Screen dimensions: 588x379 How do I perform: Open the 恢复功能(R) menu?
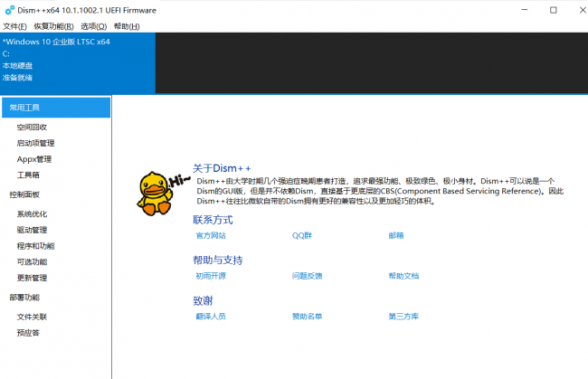[x=53, y=26]
